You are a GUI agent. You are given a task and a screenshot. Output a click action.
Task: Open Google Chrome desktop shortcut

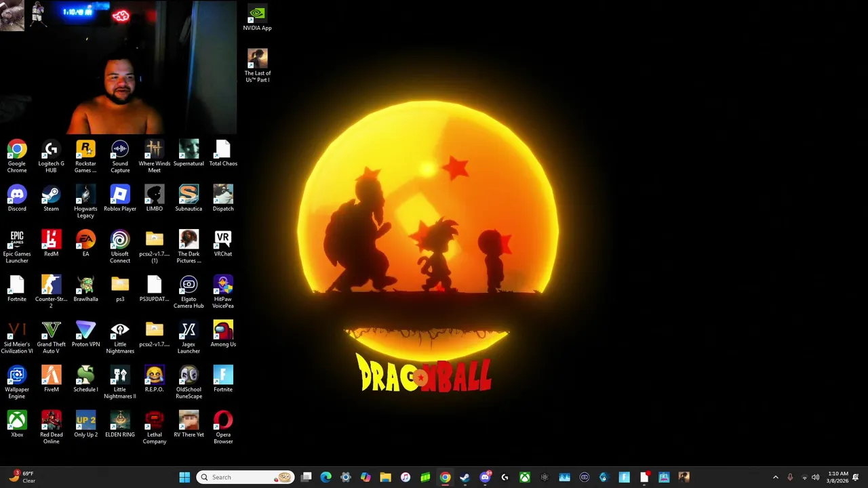point(17,157)
